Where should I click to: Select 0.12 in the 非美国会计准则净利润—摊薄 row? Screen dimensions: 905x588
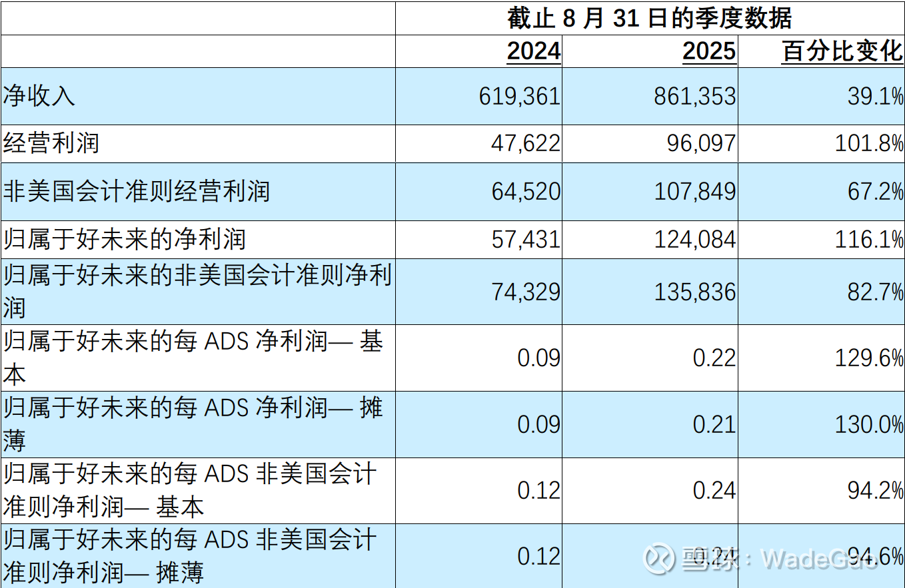click(x=539, y=556)
